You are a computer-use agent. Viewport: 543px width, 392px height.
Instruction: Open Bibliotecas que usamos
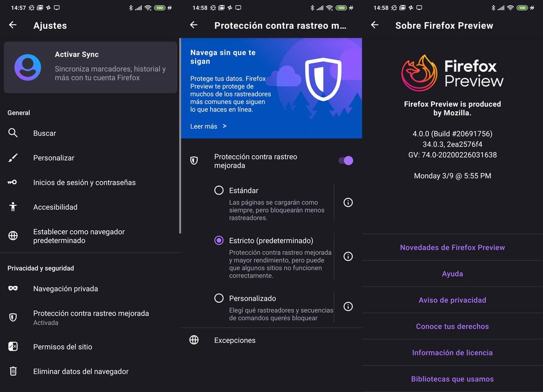[x=452, y=379]
